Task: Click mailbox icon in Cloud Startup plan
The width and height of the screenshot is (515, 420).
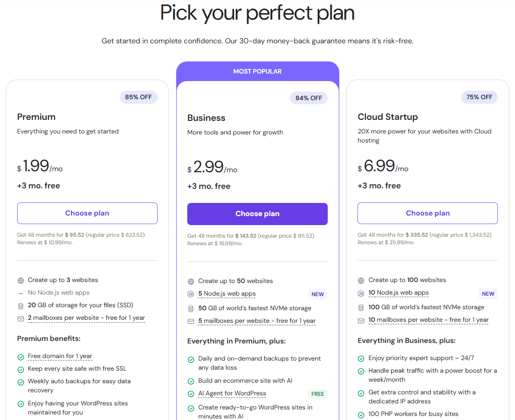Action: (361, 320)
